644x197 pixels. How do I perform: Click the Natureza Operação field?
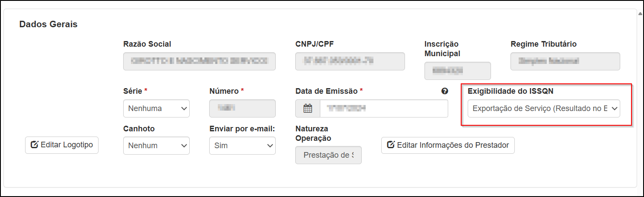click(x=328, y=155)
